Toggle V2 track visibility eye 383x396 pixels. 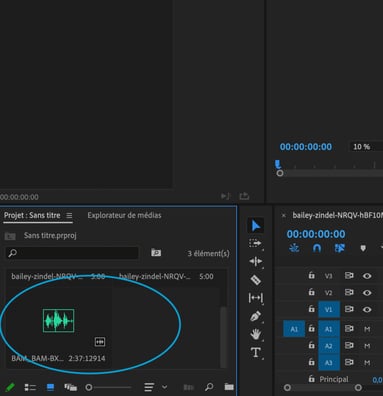click(x=367, y=293)
